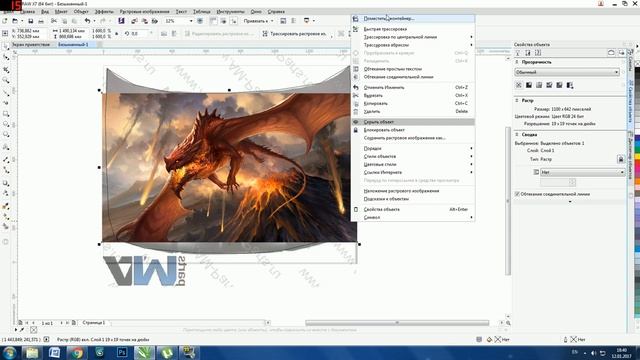Open the Растровые изображения menu
Screen dimensions: 640x360
click(144, 11)
